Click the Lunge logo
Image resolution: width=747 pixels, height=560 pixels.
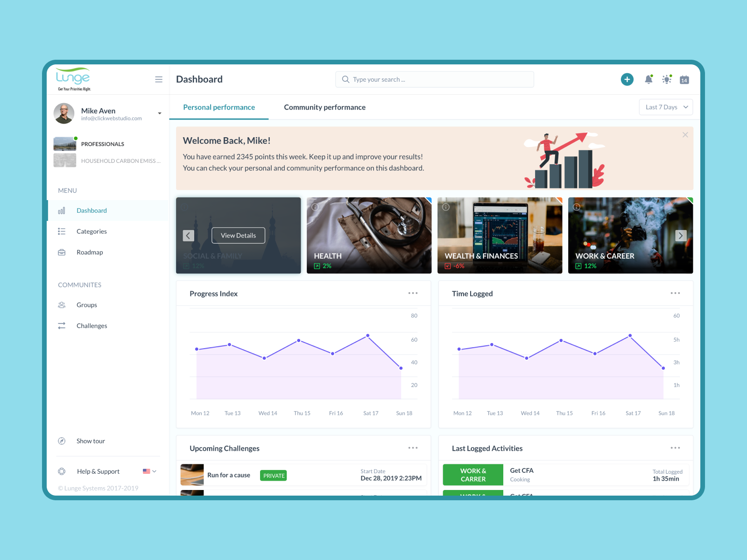[x=73, y=79]
